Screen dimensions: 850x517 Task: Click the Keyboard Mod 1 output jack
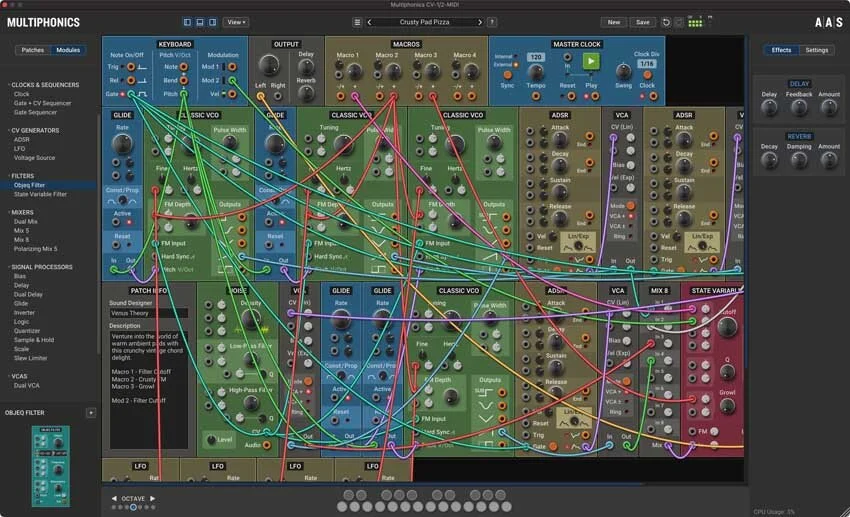click(x=232, y=67)
